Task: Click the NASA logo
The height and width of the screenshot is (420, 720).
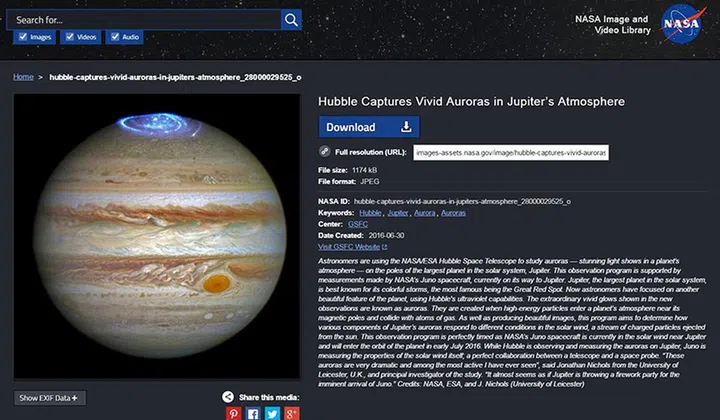Action: [x=685, y=25]
